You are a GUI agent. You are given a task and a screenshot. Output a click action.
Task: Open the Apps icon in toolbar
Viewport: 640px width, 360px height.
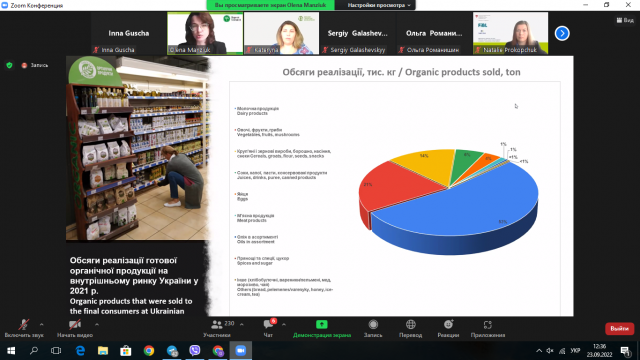[488, 324]
